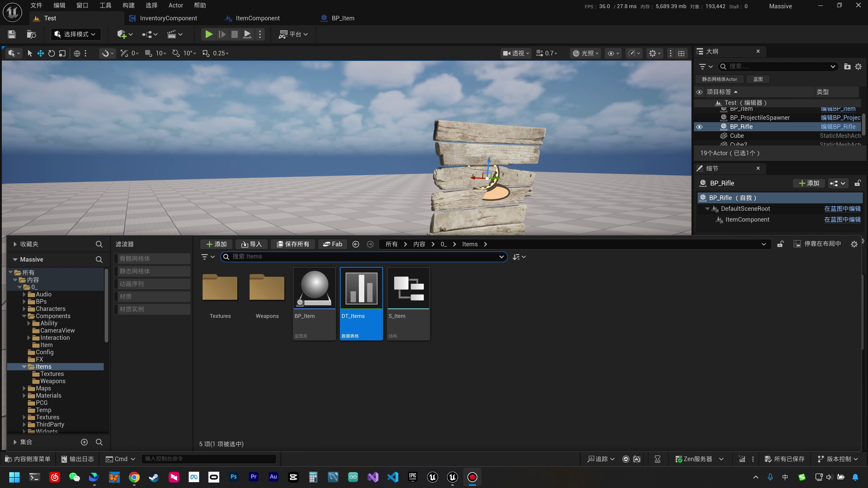The image size is (868, 488).
Task: Search the Massive folder tree
Action: [99, 259]
